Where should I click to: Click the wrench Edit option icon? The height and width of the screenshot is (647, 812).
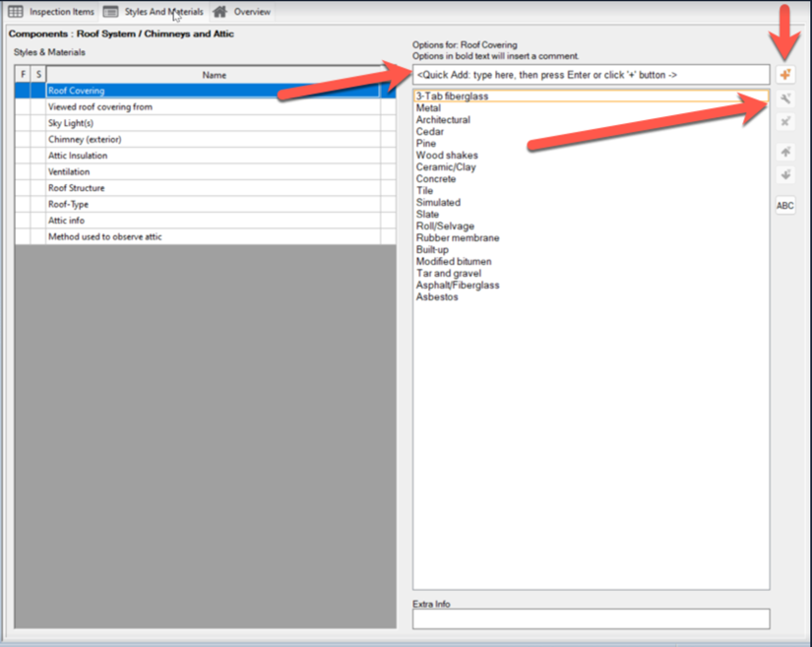pos(784,98)
